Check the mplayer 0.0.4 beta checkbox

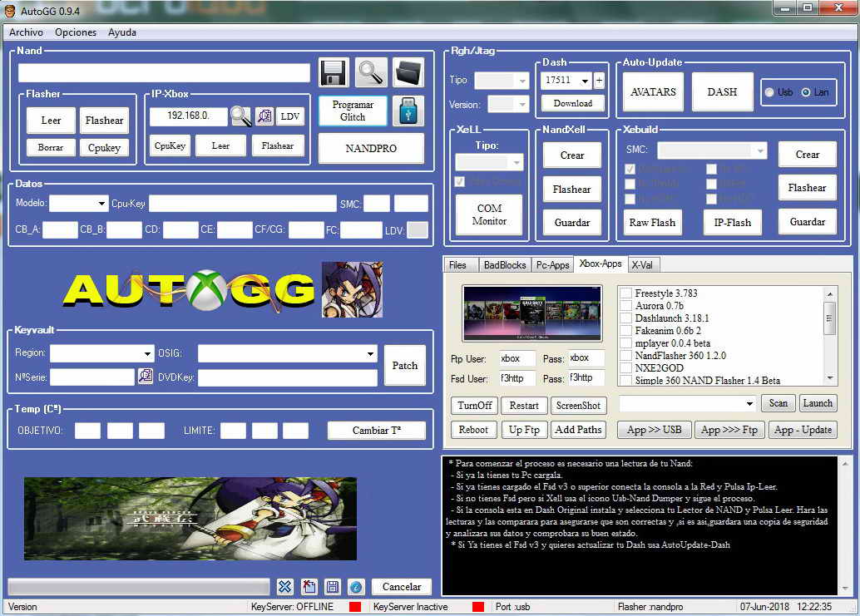[x=625, y=343]
